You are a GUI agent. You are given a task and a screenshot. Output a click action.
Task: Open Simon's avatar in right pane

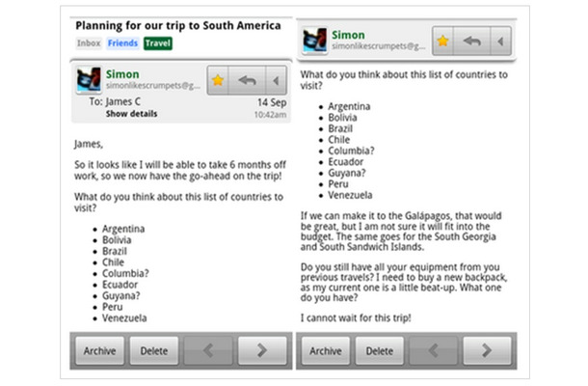coord(314,40)
